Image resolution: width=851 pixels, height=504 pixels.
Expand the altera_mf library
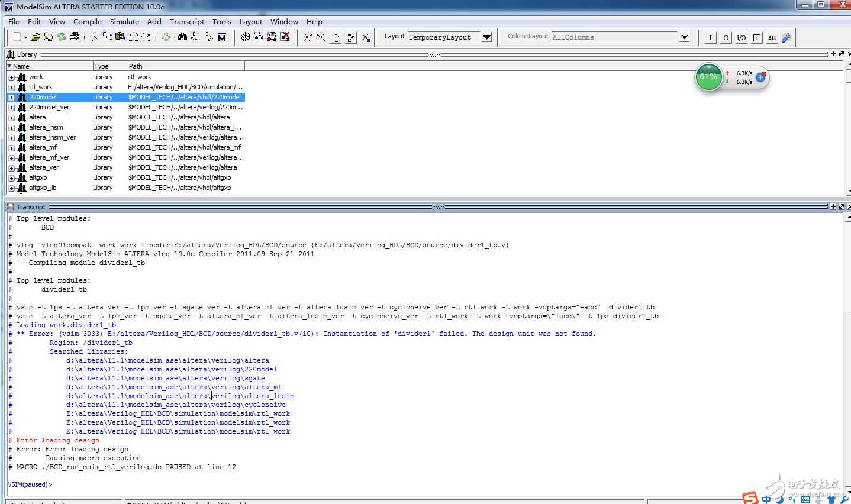pos(11,148)
